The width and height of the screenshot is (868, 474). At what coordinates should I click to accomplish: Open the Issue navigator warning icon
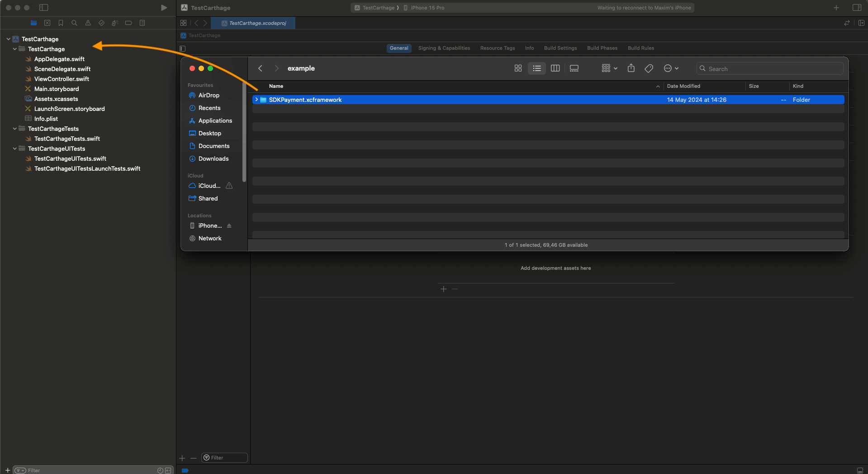coord(88,23)
